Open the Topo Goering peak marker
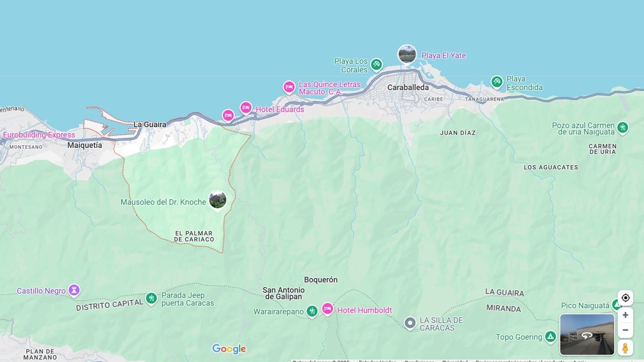The height and width of the screenshot is (362, 644). coord(551,336)
